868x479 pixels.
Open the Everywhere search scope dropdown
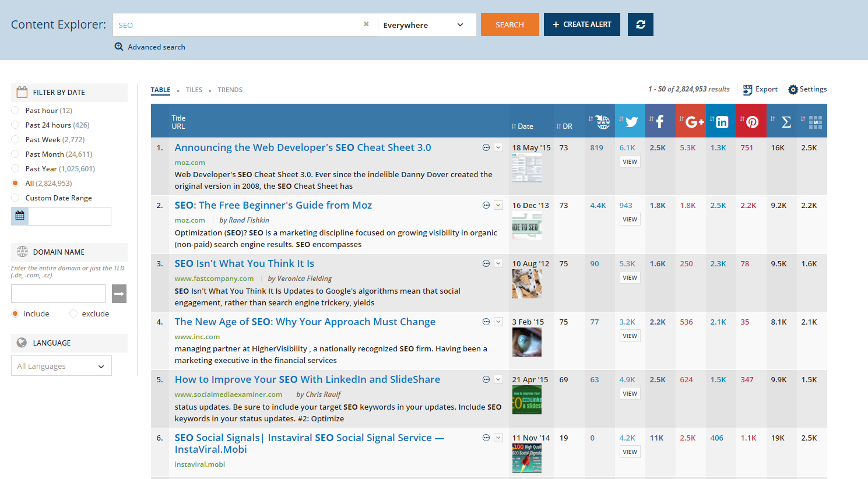pos(426,25)
